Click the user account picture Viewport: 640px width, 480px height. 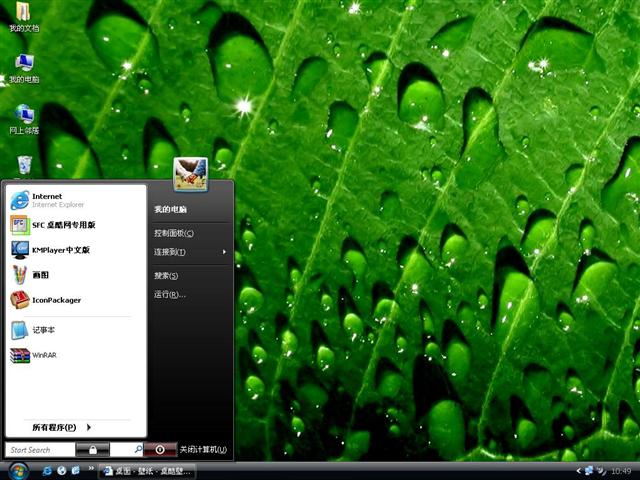[191, 174]
